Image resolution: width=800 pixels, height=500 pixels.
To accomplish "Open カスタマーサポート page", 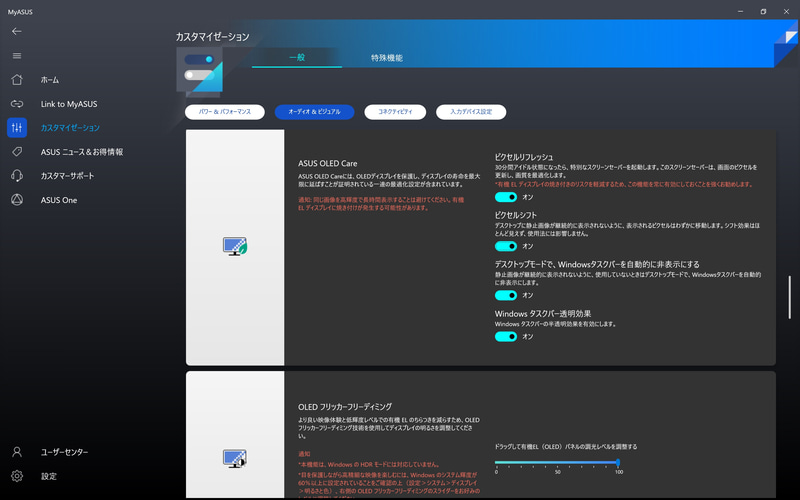I will [67, 176].
